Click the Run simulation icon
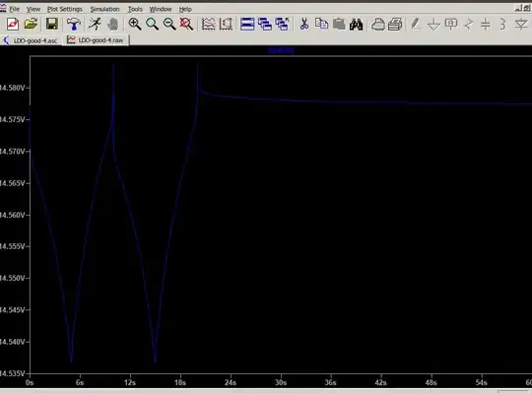 click(x=95, y=24)
